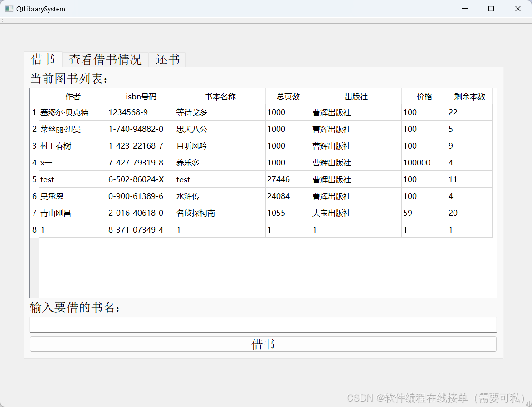Screen dimensions: 532x407
Task: Select the ISBN 6-502-86024-X
Action: [141, 179]
